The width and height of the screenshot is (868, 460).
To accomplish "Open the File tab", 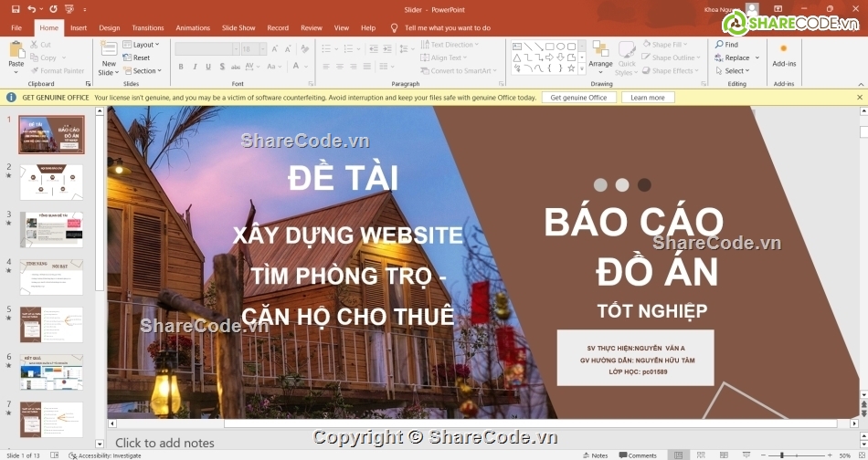I will (x=16, y=27).
